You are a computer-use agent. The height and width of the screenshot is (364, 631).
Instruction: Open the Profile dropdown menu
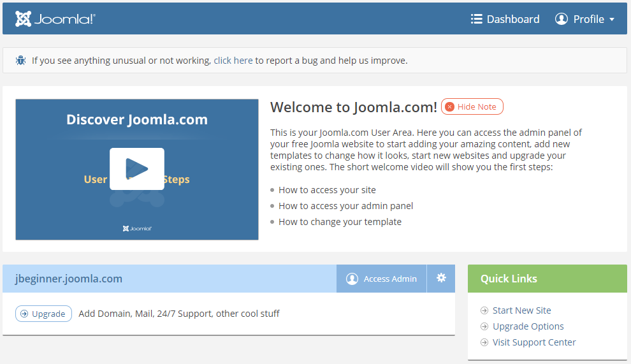coord(584,19)
